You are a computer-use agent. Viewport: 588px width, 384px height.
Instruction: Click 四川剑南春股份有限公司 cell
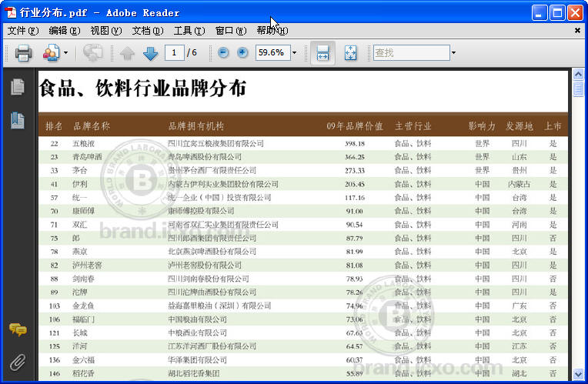(208, 279)
